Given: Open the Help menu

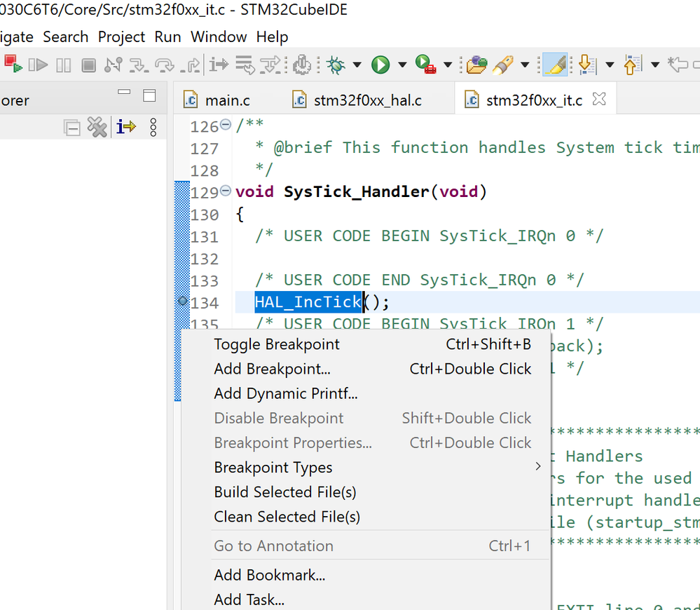Looking at the screenshot, I should pyautogui.click(x=273, y=36).
